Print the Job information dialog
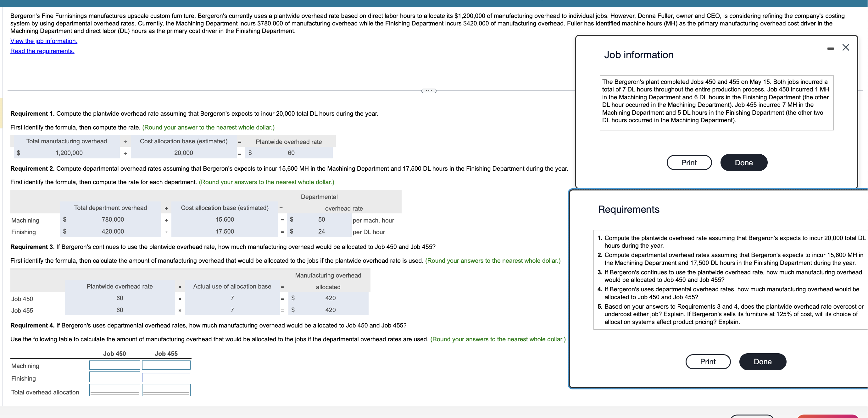This screenshot has width=868, height=418. 689,163
